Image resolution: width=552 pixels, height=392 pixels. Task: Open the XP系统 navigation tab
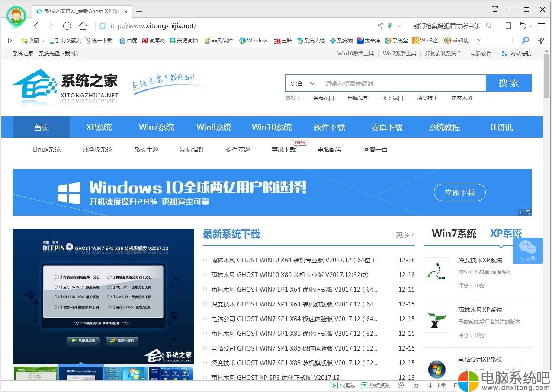pyautogui.click(x=99, y=127)
